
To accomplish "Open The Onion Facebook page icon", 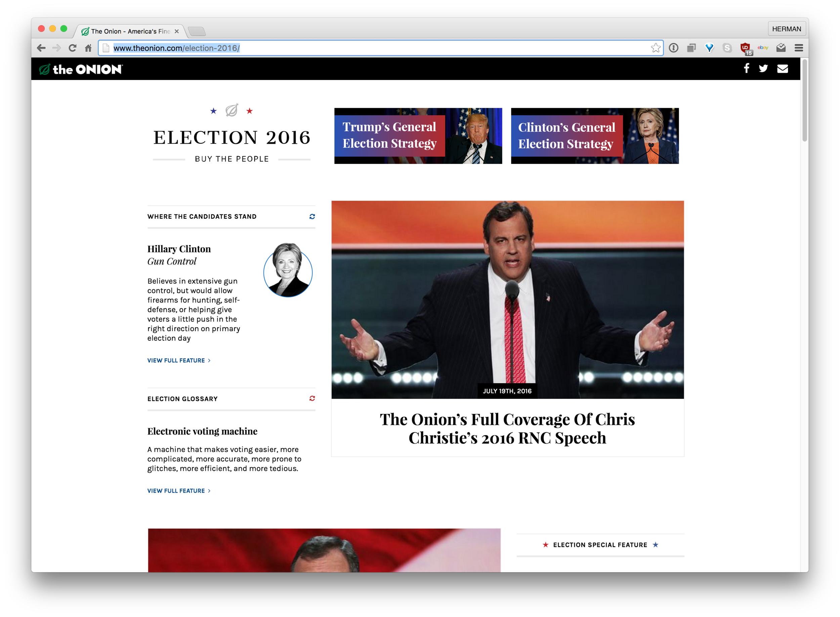I will 746,68.
